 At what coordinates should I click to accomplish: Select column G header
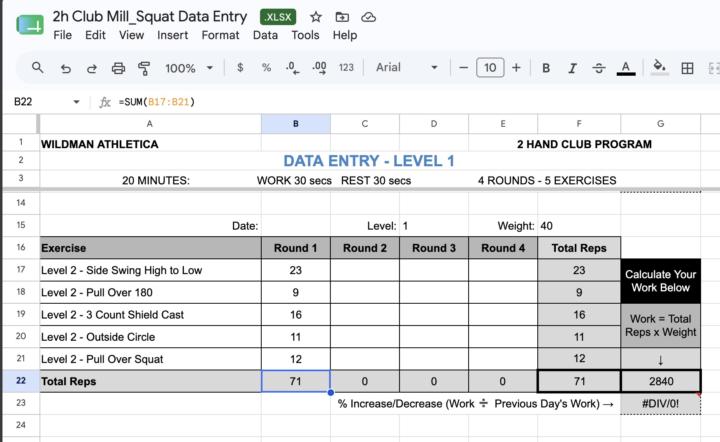coord(660,124)
